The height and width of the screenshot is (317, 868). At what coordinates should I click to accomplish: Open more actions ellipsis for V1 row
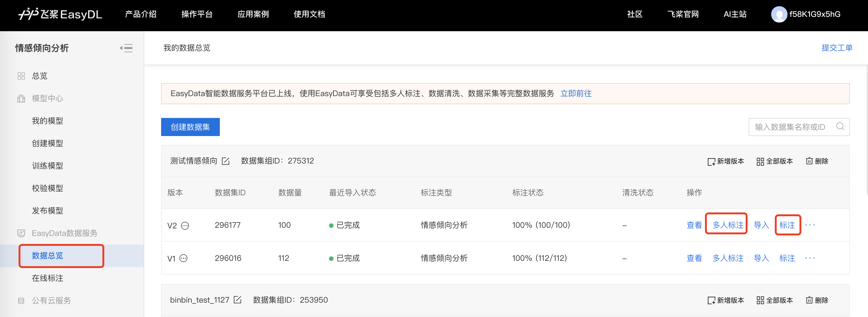pos(810,258)
